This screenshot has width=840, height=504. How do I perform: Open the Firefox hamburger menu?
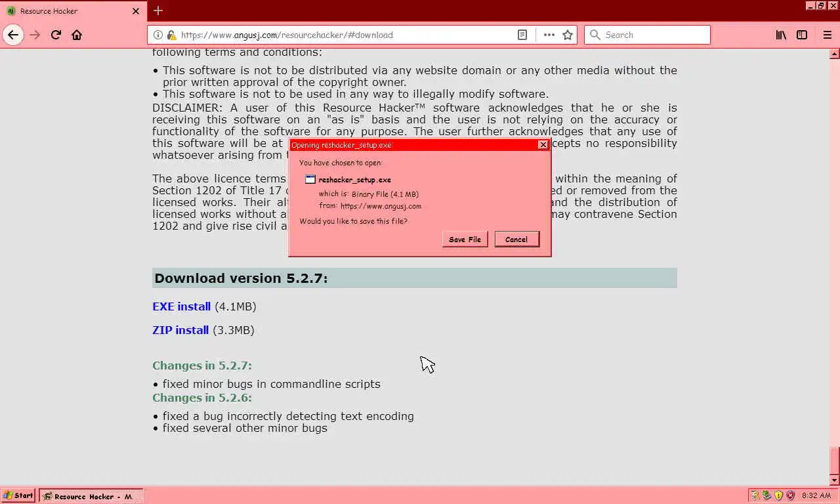[x=827, y=35]
